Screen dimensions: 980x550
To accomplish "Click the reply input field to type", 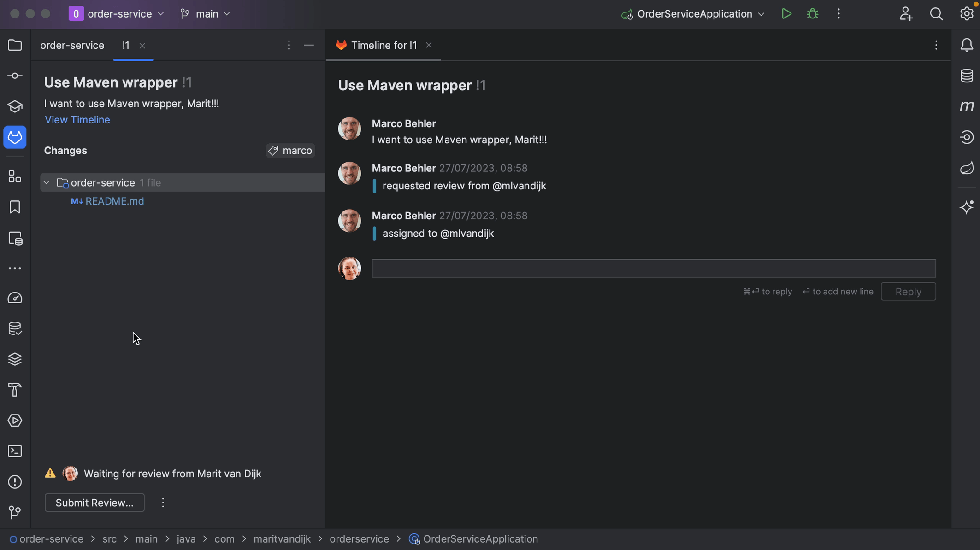I will pyautogui.click(x=654, y=268).
